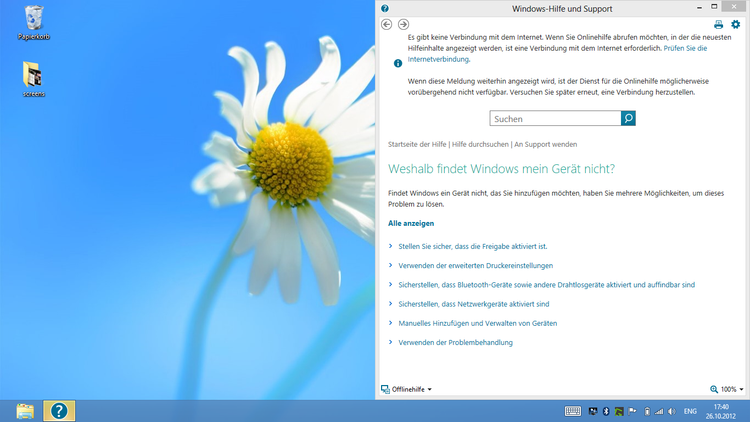Image resolution: width=750 pixels, height=422 pixels.
Task: Expand 'Manuelles Hinzufügen und Verwalten von Geräten'
Action: click(x=477, y=323)
